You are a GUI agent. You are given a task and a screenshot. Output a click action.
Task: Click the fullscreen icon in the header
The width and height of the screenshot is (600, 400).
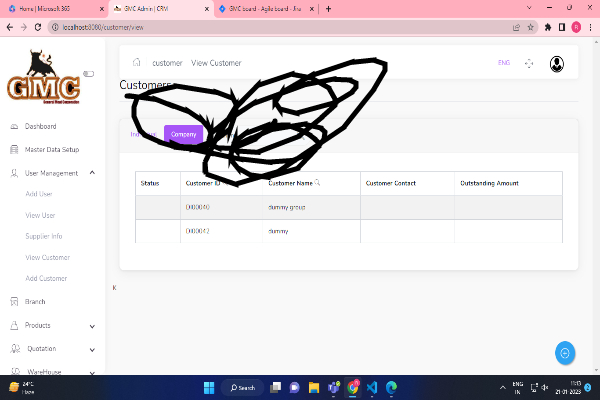pyautogui.click(x=529, y=63)
